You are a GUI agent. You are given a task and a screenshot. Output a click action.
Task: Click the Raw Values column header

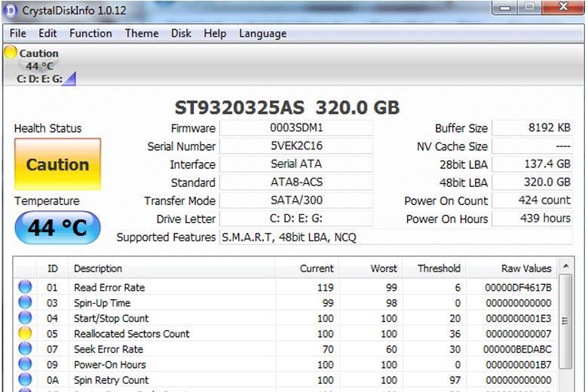point(512,268)
